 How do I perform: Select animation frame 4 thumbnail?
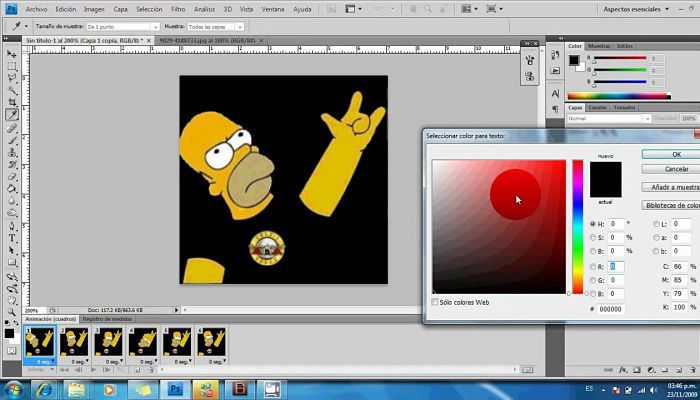[x=143, y=342]
